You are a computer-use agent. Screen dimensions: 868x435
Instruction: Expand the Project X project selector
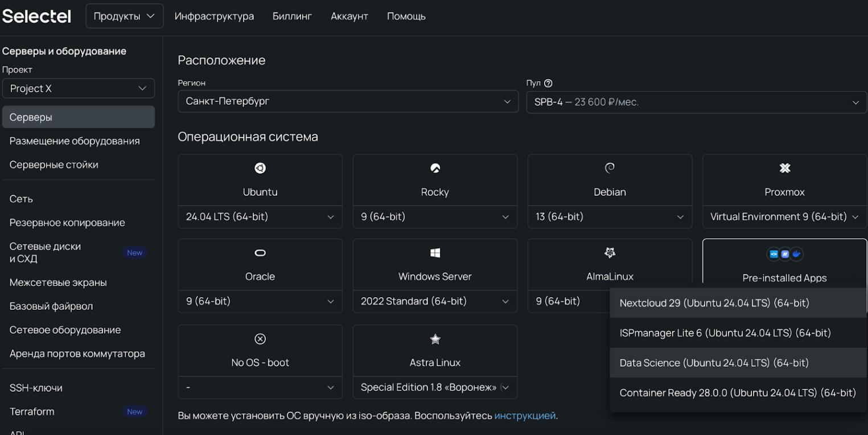pos(78,88)
